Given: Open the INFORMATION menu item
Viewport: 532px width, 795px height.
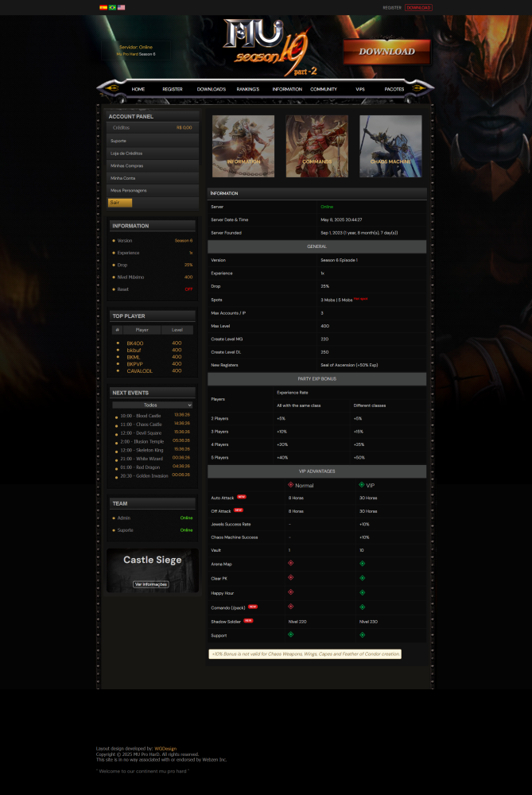Looking at the screenshot, I should pos(287,89).
